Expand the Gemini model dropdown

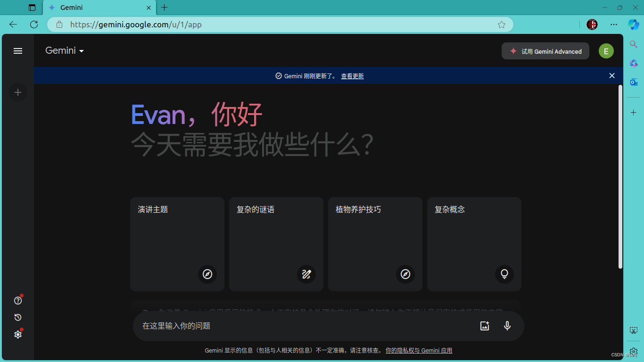[65, 51]
